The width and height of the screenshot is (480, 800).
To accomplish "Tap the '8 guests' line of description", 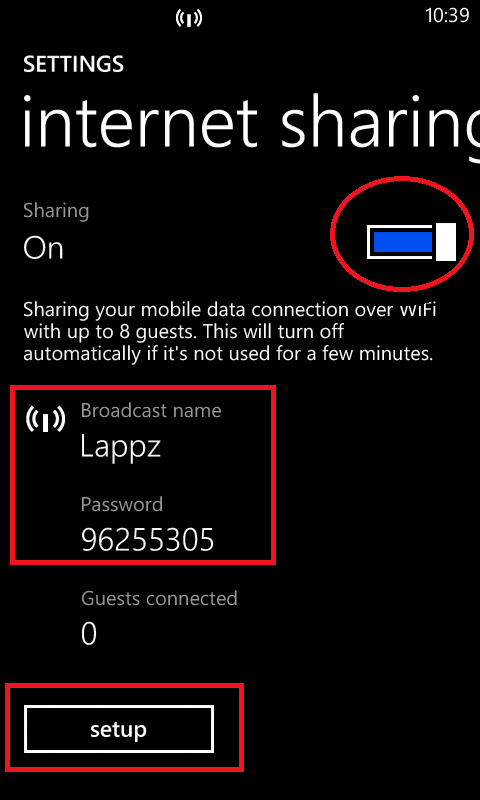I will [x=183, y=332].
